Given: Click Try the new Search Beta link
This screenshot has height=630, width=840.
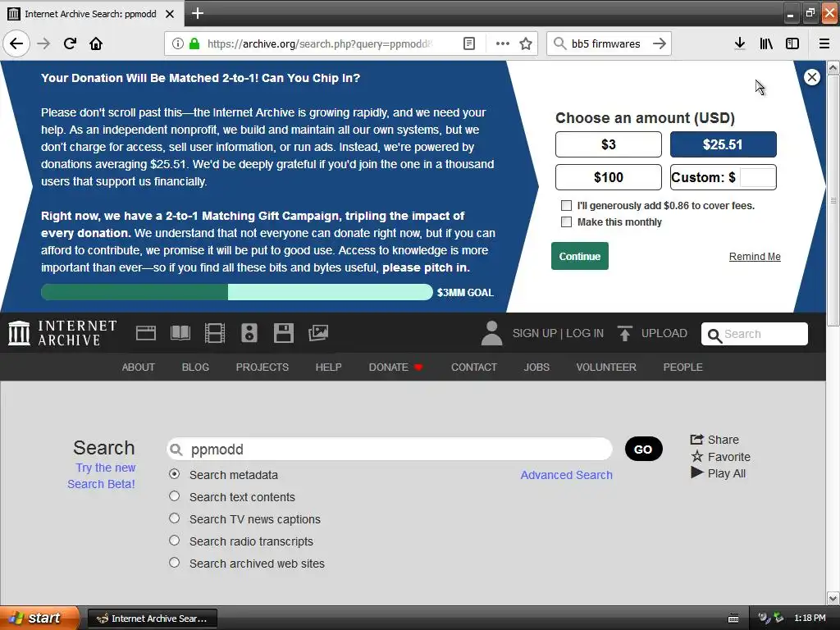Looking at the screenshot, I should pos(102,476).
